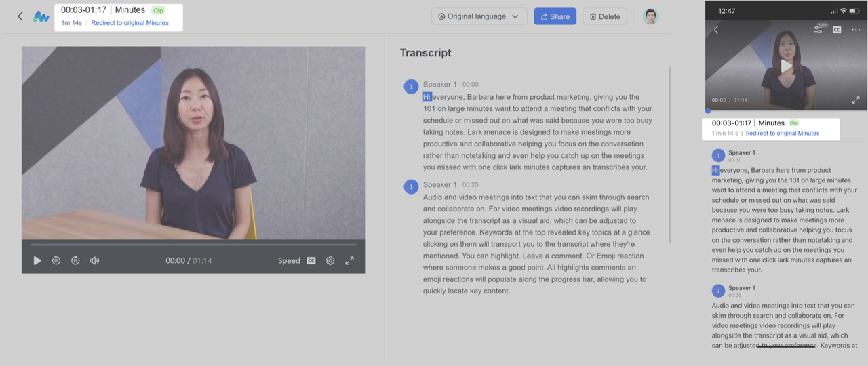Screen dimensions: 868x366
Task: Open the desktop video player settings gear
Action: [330, 260]
